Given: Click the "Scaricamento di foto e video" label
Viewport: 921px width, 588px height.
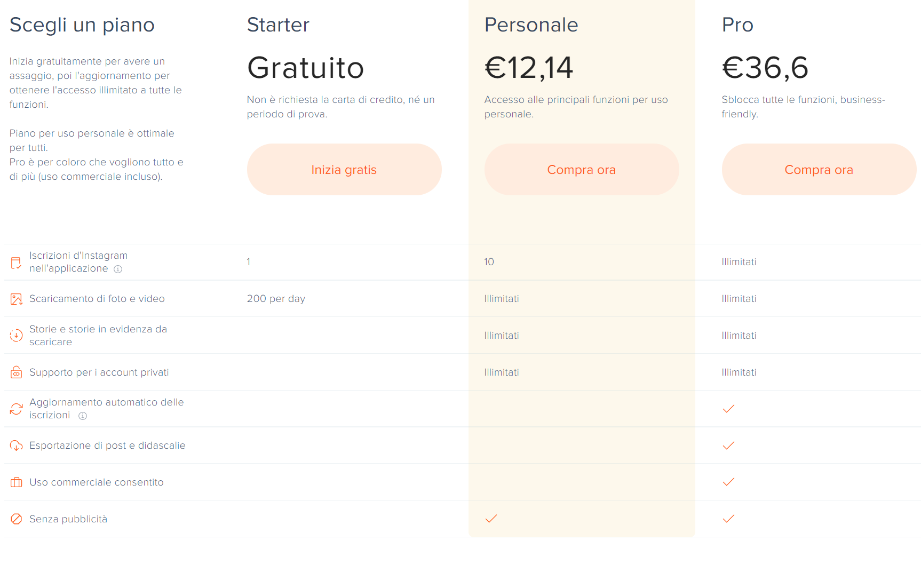Looking at the screenshot, I should (97, 299).
